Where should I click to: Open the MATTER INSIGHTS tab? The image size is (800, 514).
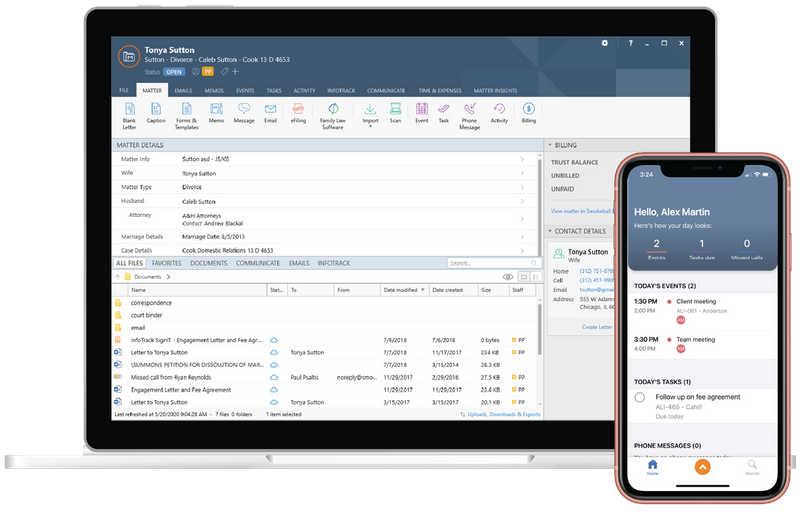point(495,90)
